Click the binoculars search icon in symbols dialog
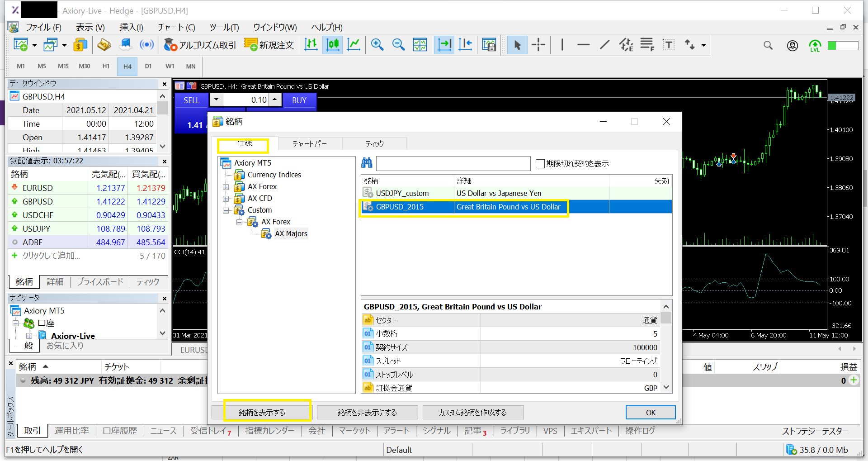 click(x=367, y=163)
